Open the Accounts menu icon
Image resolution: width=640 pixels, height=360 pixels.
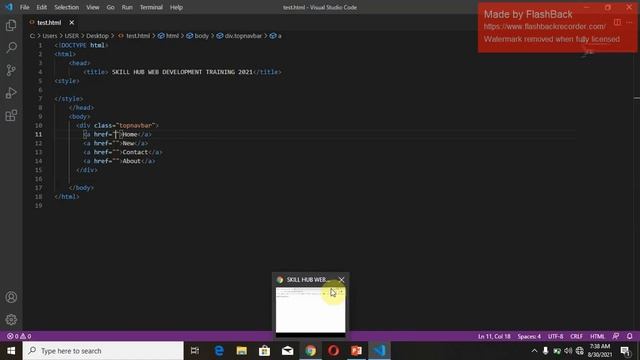pyautogui.click(x=11, y=297)
